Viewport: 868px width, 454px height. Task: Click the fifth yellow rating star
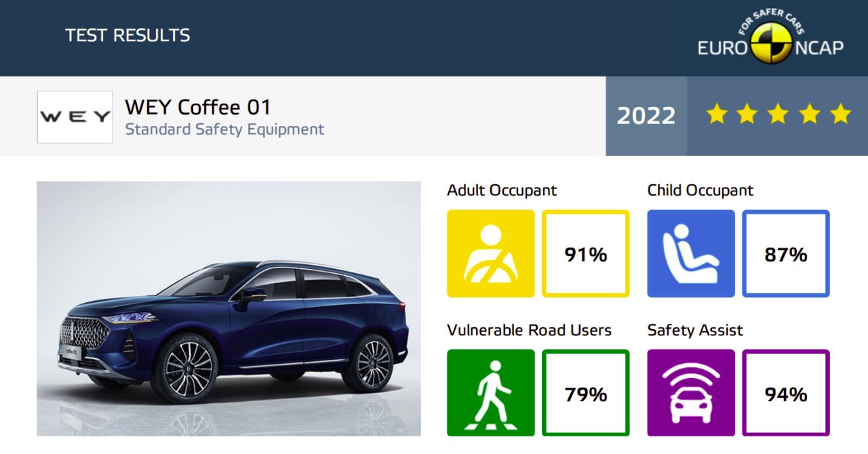840,114
